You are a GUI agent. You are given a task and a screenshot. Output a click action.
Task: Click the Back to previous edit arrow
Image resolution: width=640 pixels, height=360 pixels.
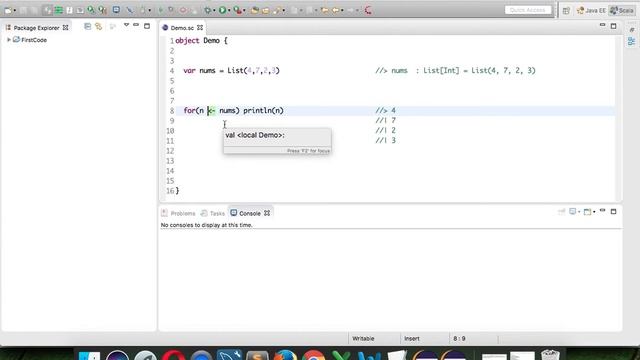coord(324,10)
